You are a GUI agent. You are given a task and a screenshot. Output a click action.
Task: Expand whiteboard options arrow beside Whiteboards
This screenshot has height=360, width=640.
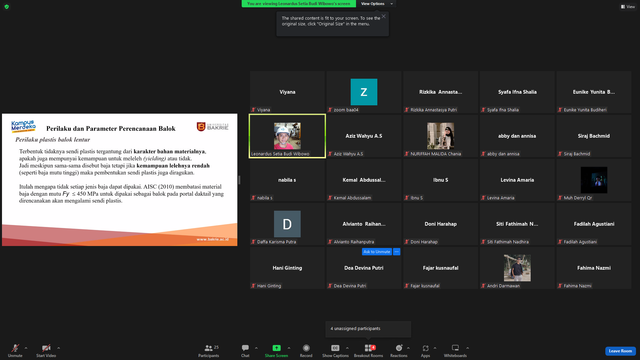coord(467,348)
